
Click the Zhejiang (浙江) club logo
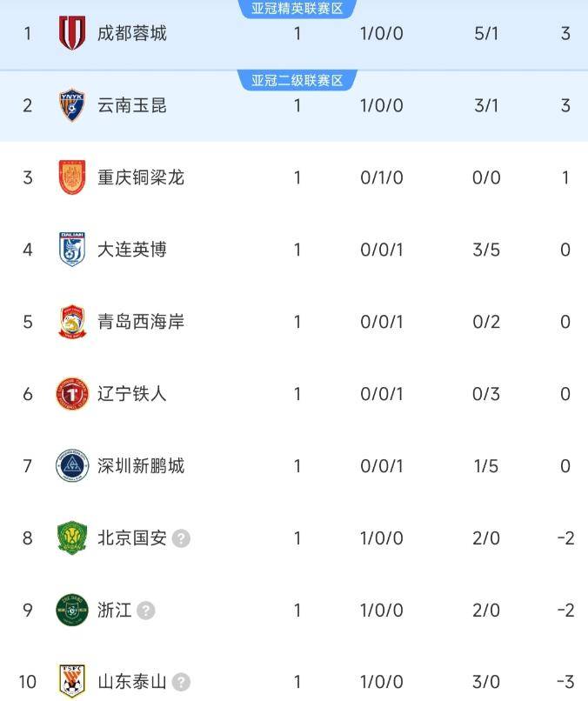(x=72, y=611)
